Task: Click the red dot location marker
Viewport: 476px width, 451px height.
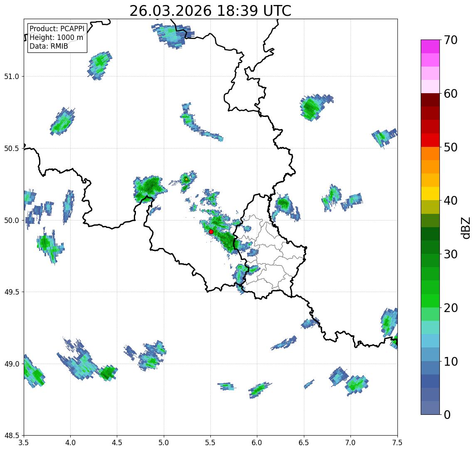Action: click(211, 232)
